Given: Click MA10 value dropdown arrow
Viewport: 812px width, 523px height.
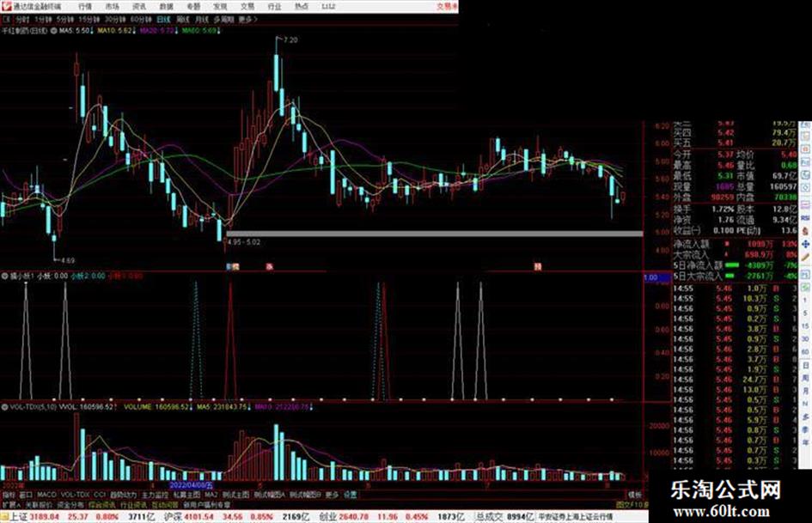Looking at the screenshot, I should tap(134, 31).
